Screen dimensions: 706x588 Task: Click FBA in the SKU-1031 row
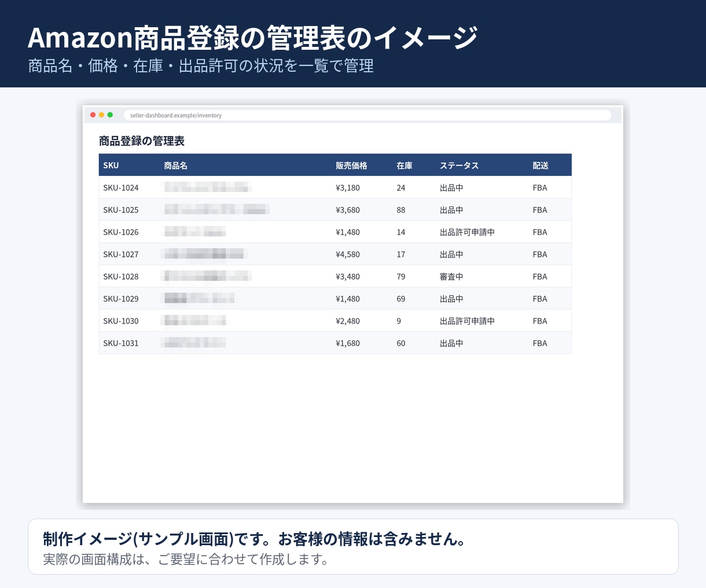pyautogui.click(x=540, y=343)
